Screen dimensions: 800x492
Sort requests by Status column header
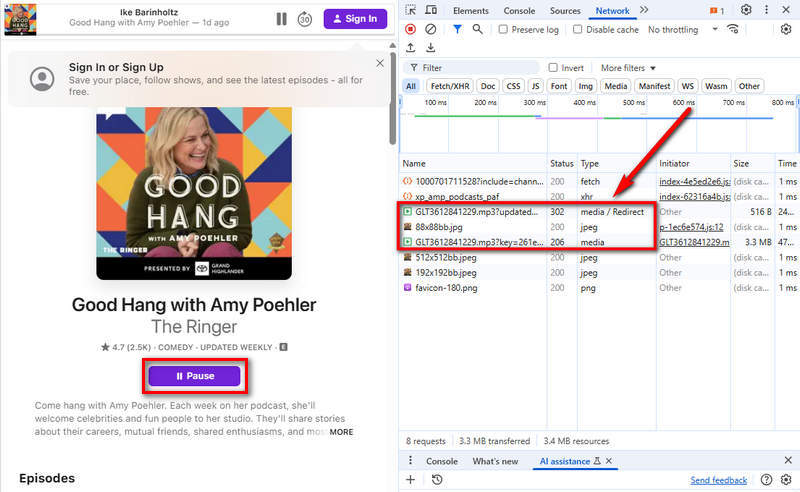pos(562,163)
